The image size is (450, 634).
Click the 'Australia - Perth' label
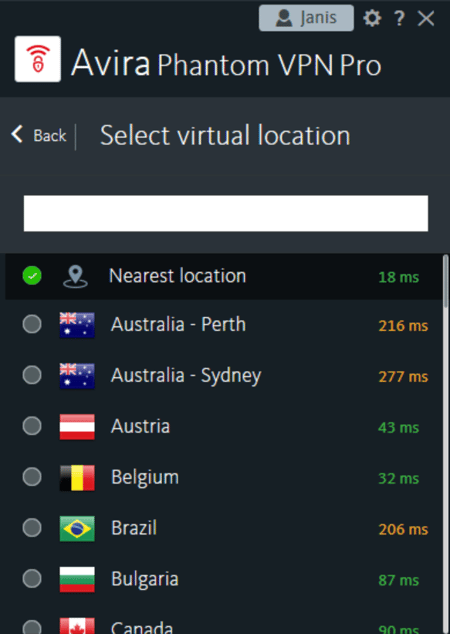coord(178,324)
